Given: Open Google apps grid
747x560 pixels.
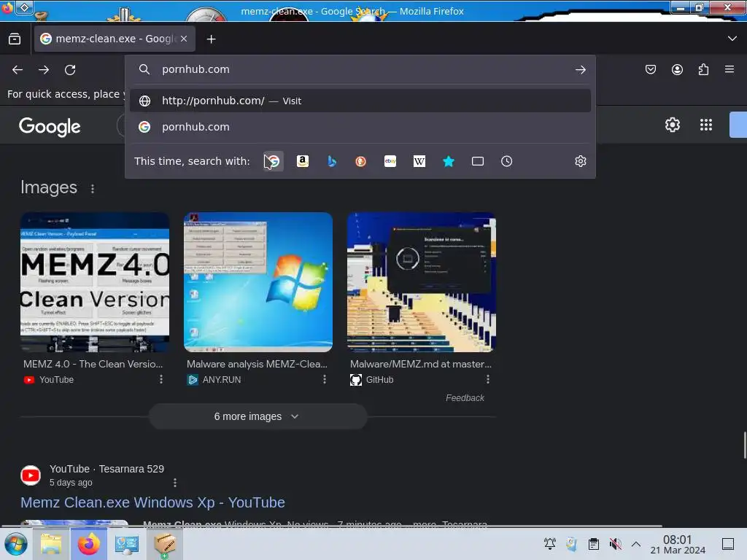Looking at the screenshot, I should [x=706, y=125].
